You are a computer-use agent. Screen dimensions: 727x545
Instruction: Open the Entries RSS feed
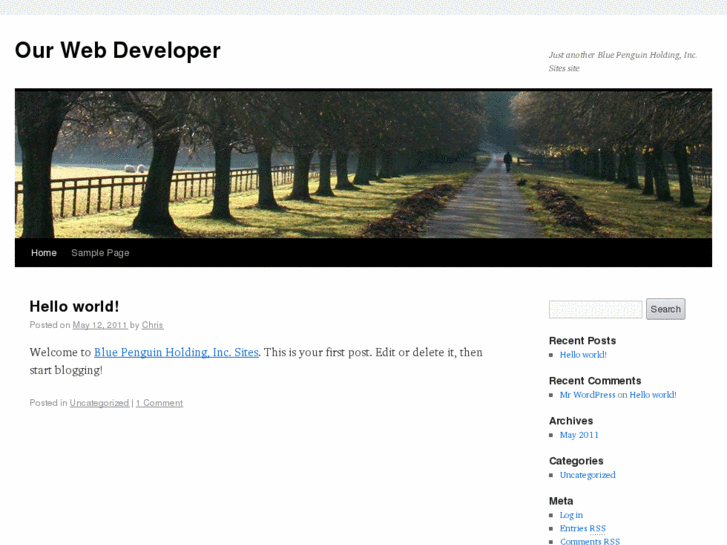tap(582, 528)
